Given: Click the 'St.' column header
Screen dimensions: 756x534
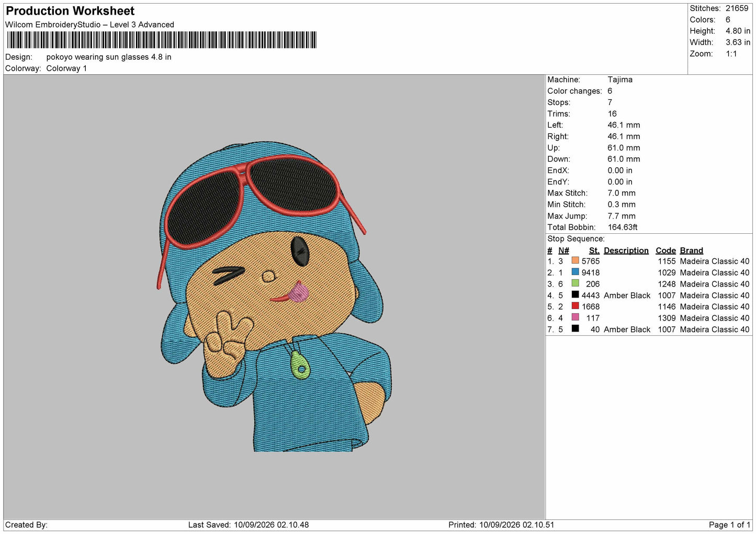Looking at the screenshot, I should coord(594,251).
